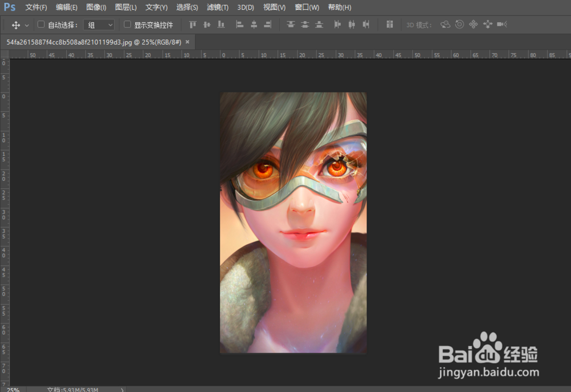Open the 编辑(E) menu
This screenshot has height=392, width=571.
pos(66,7)
